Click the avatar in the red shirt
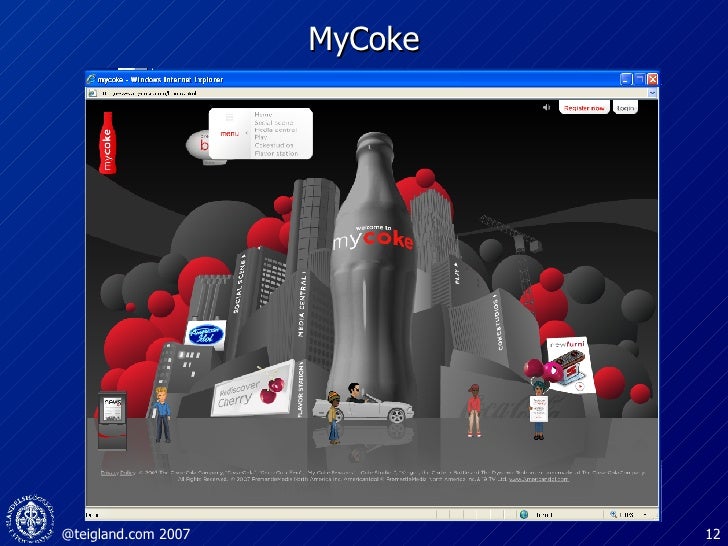This screenshot has height=546, width=728. (474, 410)
